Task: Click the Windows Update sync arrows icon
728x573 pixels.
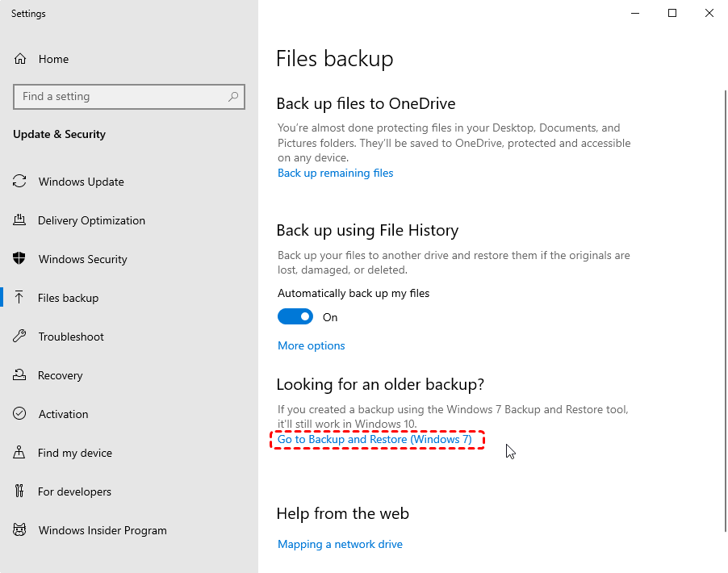Action: click(x=19, y=181)
